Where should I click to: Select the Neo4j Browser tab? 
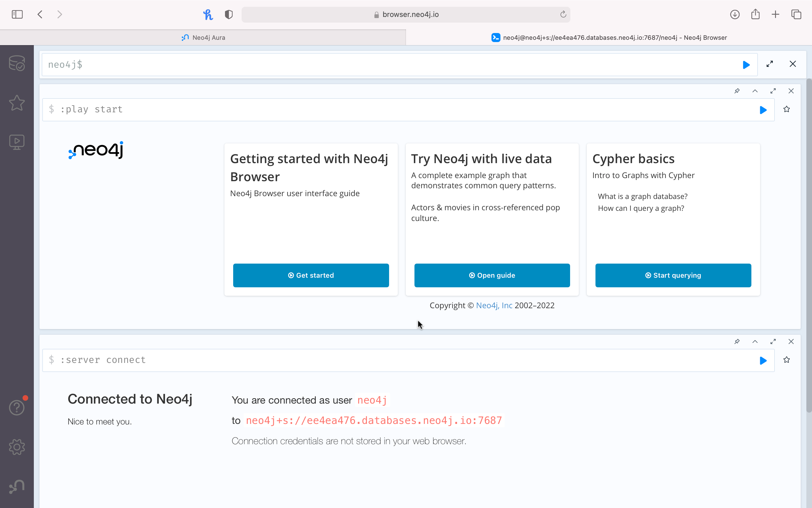point(609,38)
